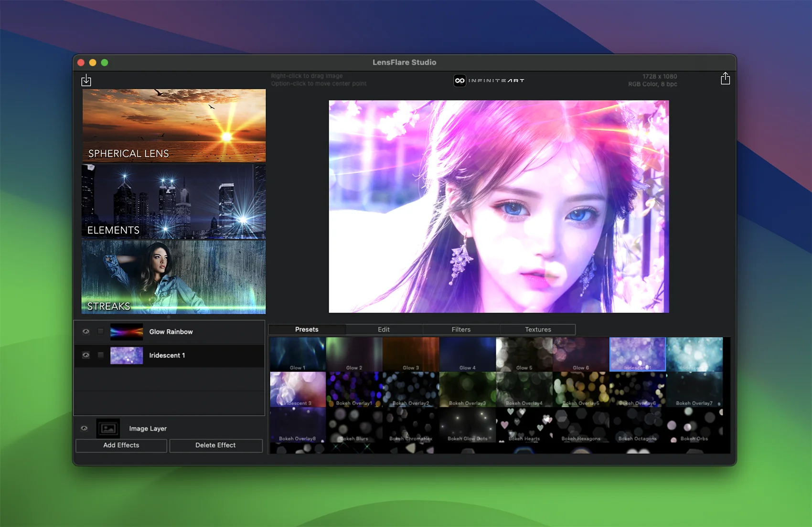Pick the Bokeh Overlay3 preset
812x527 pixels.
(x=467, y=390)
